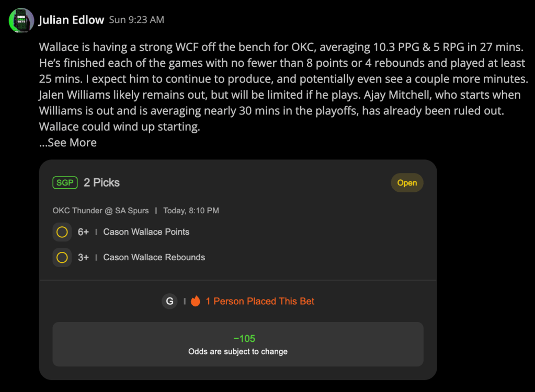Select the Cason Wallace Points pick label

[x=146, y=232]
